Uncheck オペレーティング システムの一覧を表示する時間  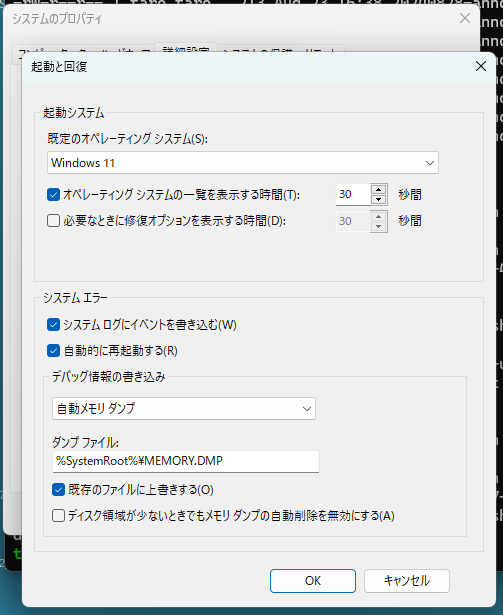point(53,195)
